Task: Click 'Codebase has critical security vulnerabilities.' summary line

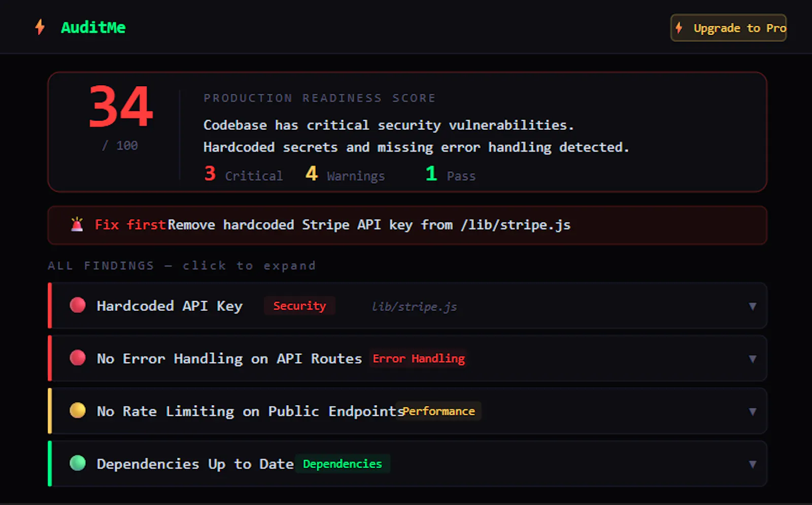Action: [389, 125]
